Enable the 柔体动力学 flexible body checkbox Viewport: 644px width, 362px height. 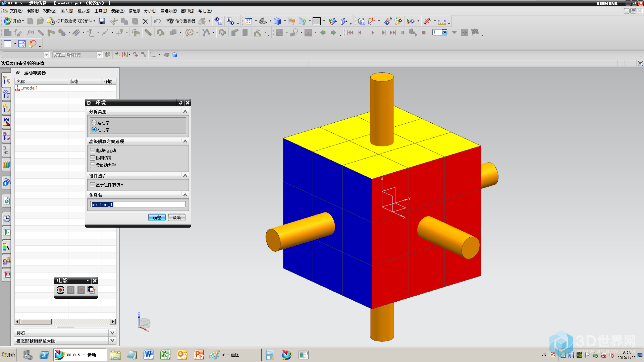(93, 165)
